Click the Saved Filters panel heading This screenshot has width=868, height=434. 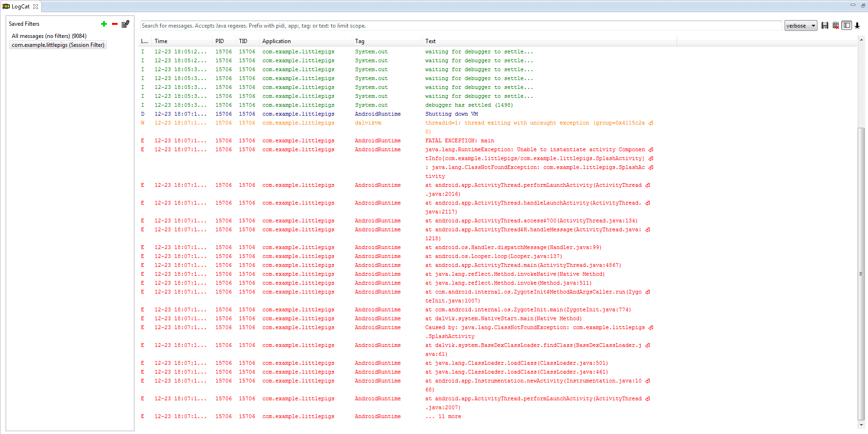point(24,24)
